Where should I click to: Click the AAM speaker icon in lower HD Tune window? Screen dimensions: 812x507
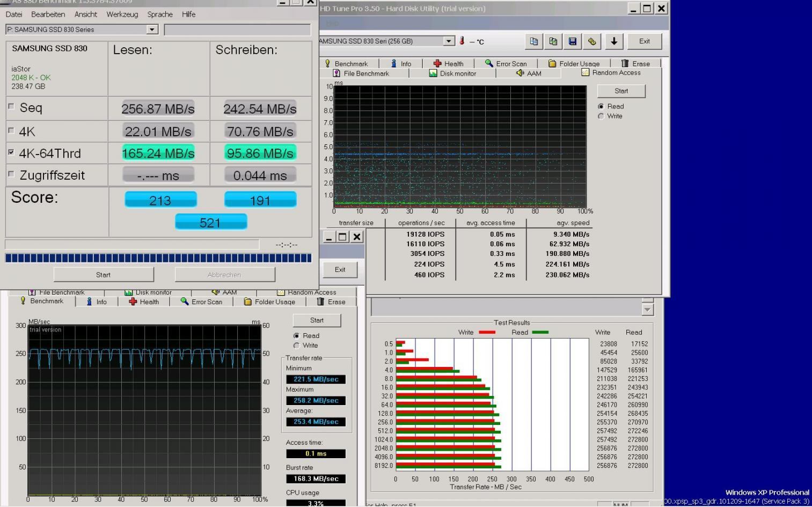216,292
